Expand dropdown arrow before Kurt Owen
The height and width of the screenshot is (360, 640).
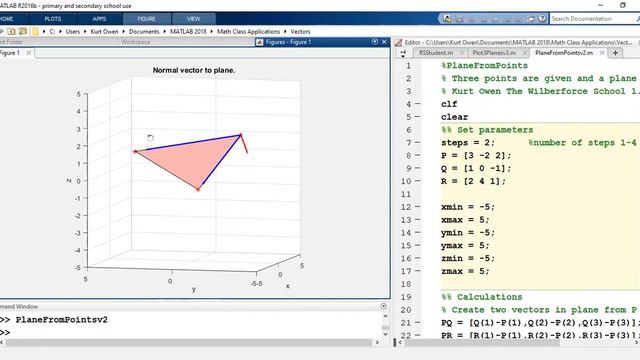pos(85,31)
